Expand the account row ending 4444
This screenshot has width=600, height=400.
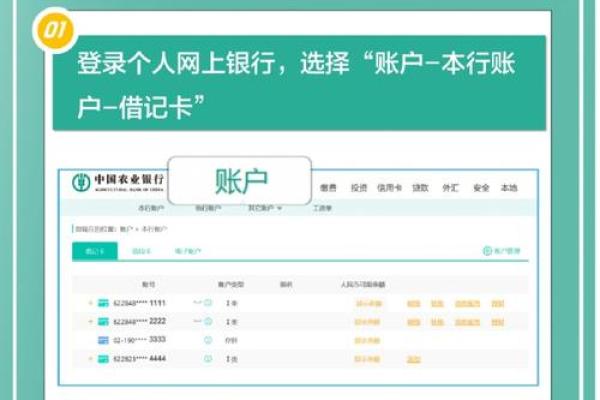pos(91,359)
